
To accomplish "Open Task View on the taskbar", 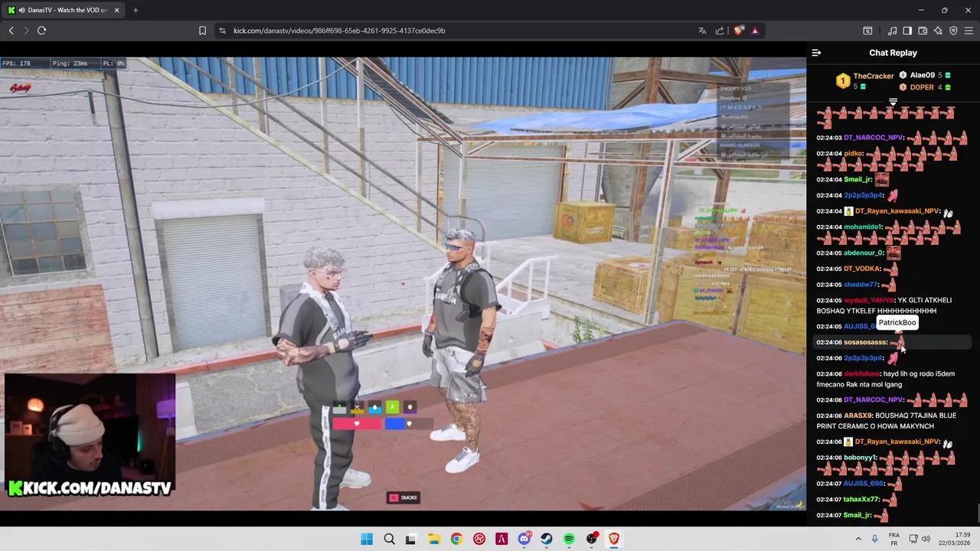I will [410, 539].
